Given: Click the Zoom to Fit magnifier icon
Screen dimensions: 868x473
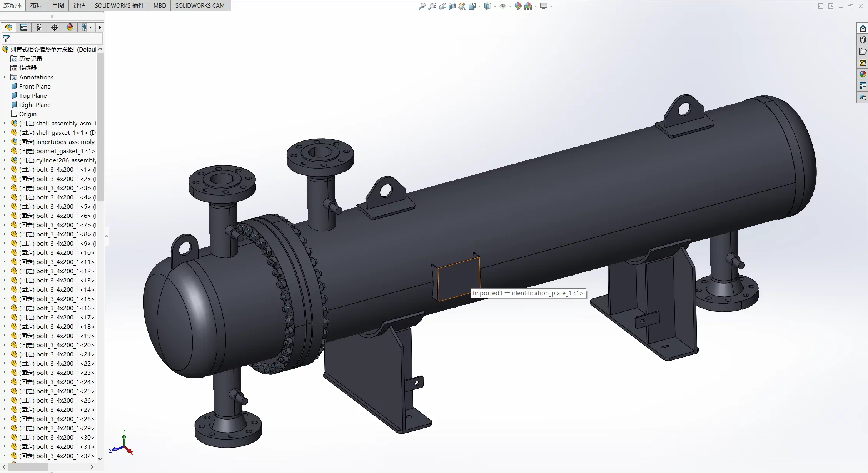Looking at the screenshot, I should pyautogui.click(x=422, y=6).
